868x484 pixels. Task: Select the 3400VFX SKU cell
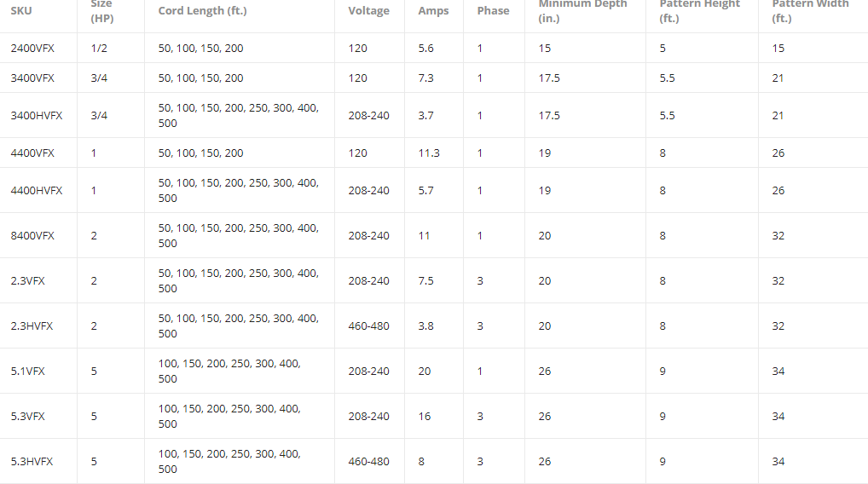coord(32,78)
